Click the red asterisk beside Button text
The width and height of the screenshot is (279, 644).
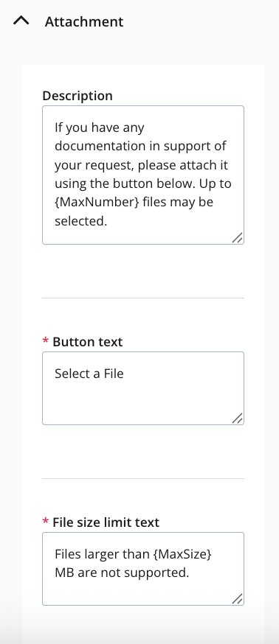coord(45,341)
